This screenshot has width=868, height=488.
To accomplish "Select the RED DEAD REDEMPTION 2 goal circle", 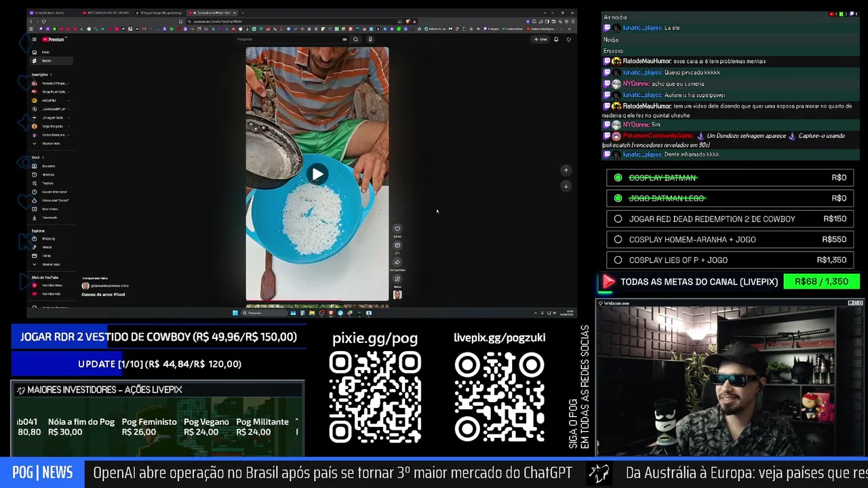I will click(x=618, y=219).
